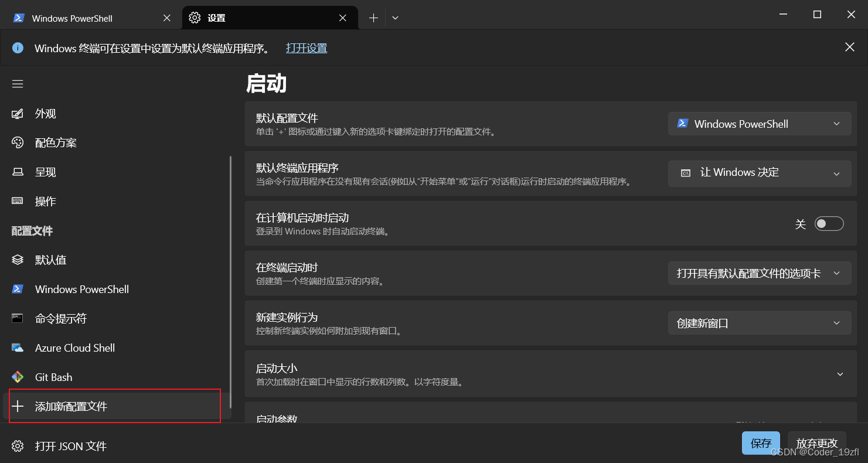
Task: Click the 打开设置 link
Action: pyautogui.click(x=307, y=48)
